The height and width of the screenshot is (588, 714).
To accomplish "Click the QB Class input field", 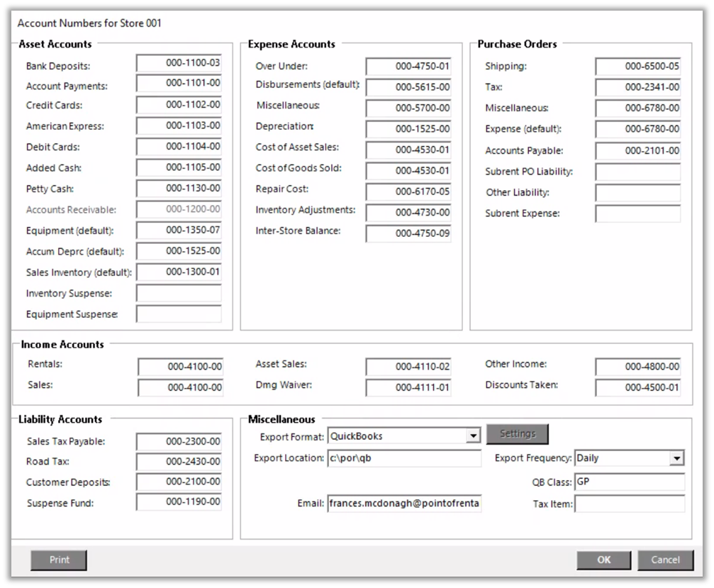I will [x=629, y=482].
